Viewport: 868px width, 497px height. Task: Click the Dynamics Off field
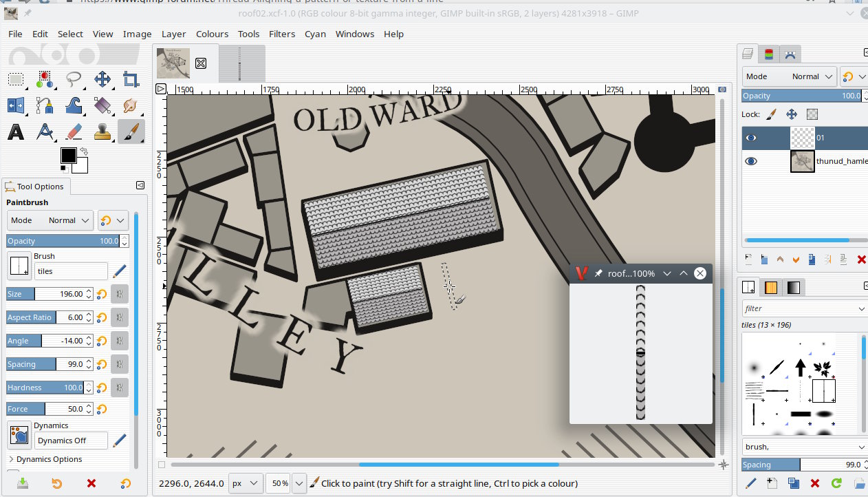click(71, 441)
